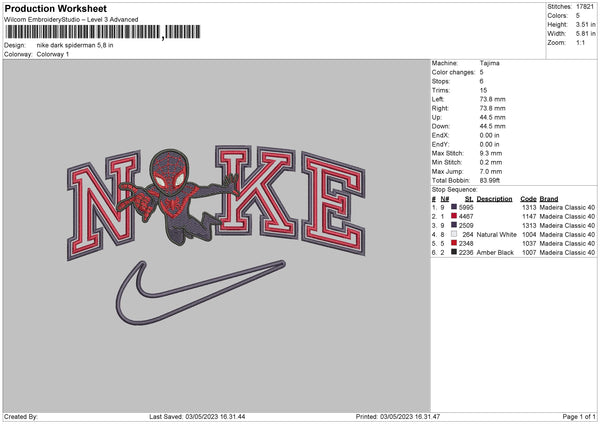
Task: Click stitch count "4467" in stop row 2
Action: (466, 216)
